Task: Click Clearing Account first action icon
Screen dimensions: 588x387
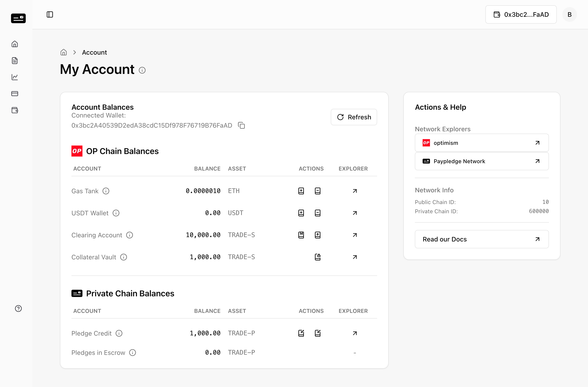Action: click(301, 235)
